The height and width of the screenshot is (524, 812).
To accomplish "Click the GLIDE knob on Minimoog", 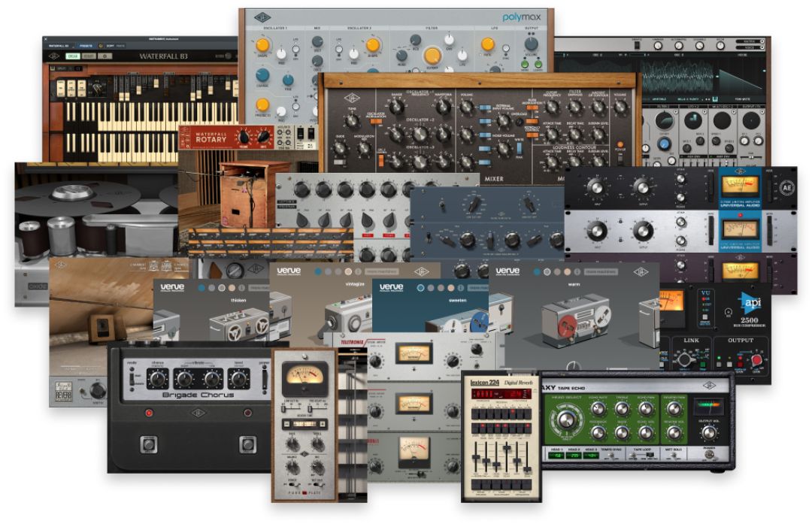I will [341, 149].
